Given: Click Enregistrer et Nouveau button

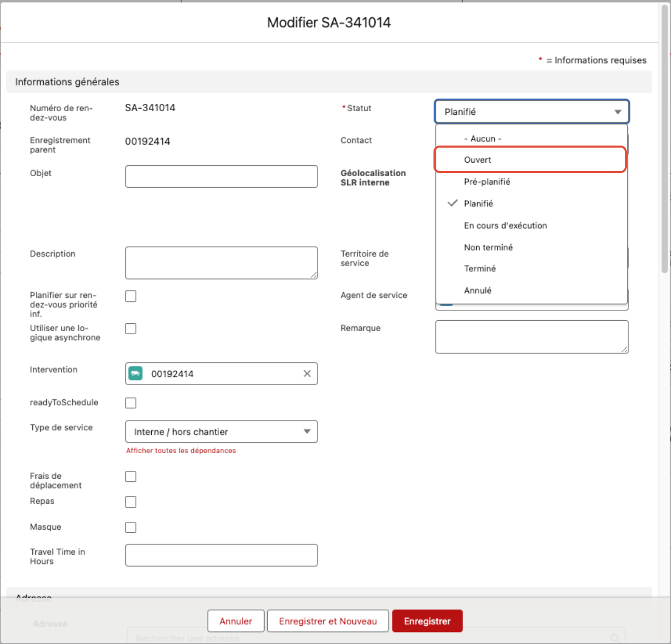Looking at the screenshot, I should 328,621.
